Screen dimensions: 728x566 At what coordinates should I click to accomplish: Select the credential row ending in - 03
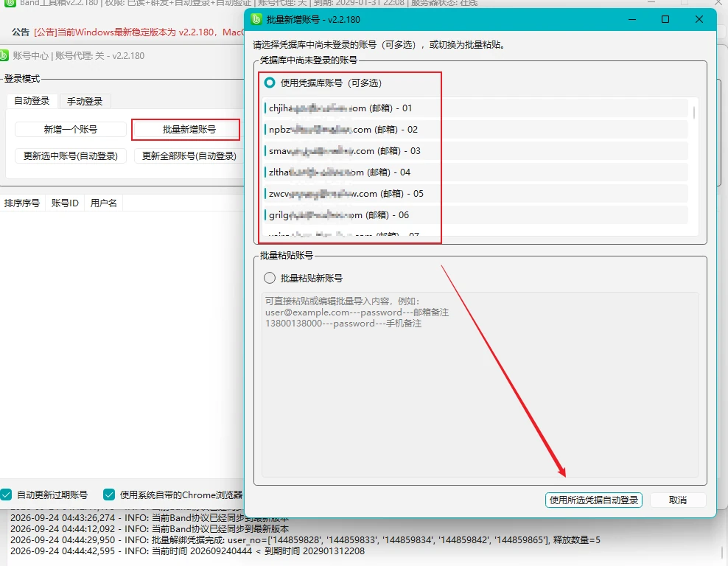click(475, 151)
